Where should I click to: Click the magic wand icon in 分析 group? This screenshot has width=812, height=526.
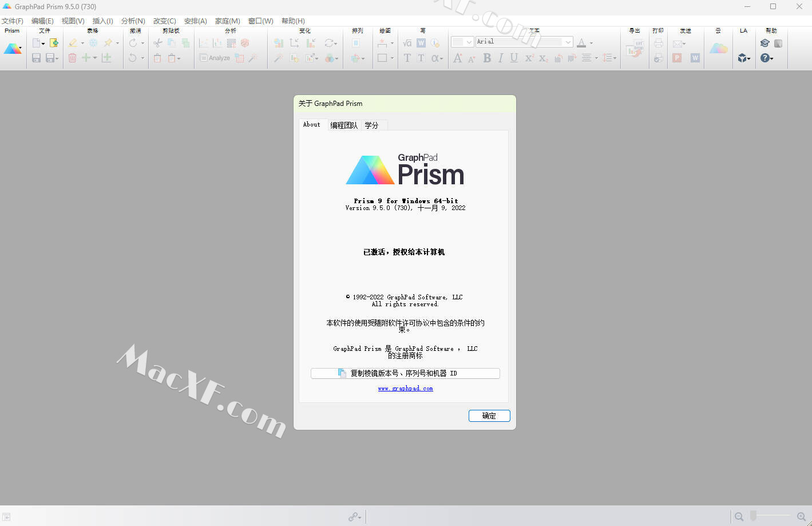point(253,58)
